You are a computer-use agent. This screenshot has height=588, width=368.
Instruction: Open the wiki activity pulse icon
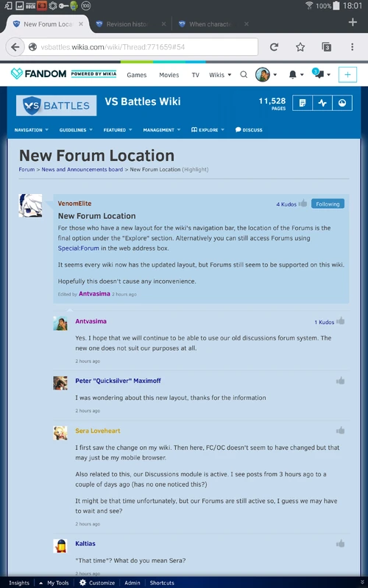coord(322,103)
